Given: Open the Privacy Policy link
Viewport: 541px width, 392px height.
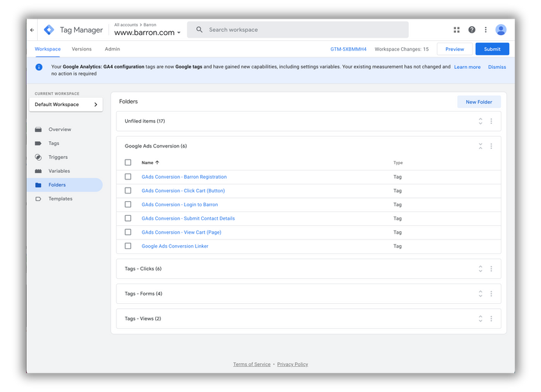Looking at the screenshot, I should tap(293, 365).
